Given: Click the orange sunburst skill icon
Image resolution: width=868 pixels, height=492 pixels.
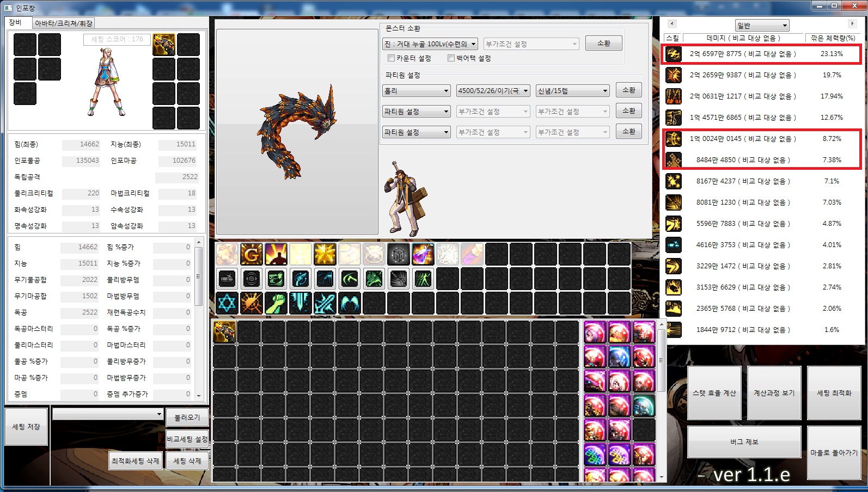Looking at the screenshot, I should coord(252,303).
